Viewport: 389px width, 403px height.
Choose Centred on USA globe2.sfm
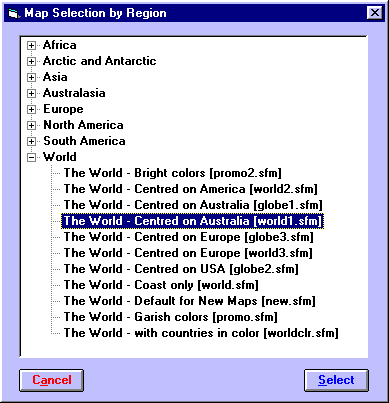coord(181,269)
